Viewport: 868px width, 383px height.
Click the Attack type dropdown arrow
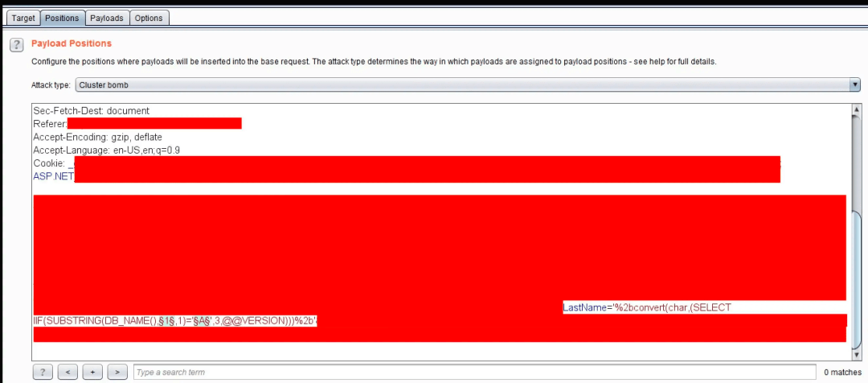(x=856, y=84)
